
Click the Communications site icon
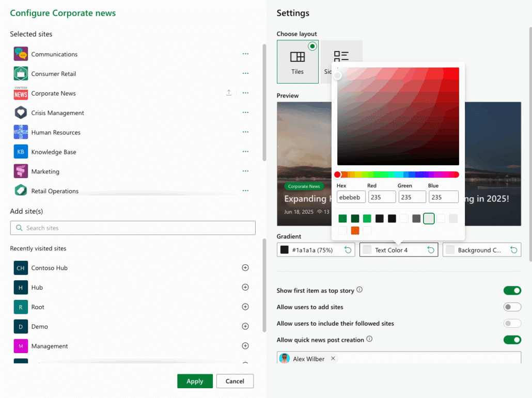click(21, 54)
